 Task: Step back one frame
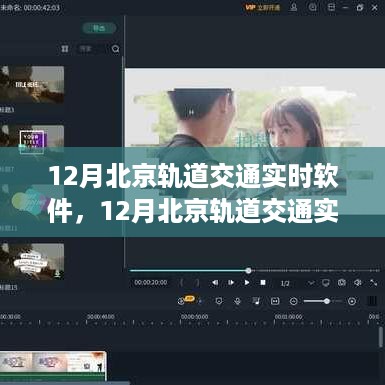(x=215, y=283)
